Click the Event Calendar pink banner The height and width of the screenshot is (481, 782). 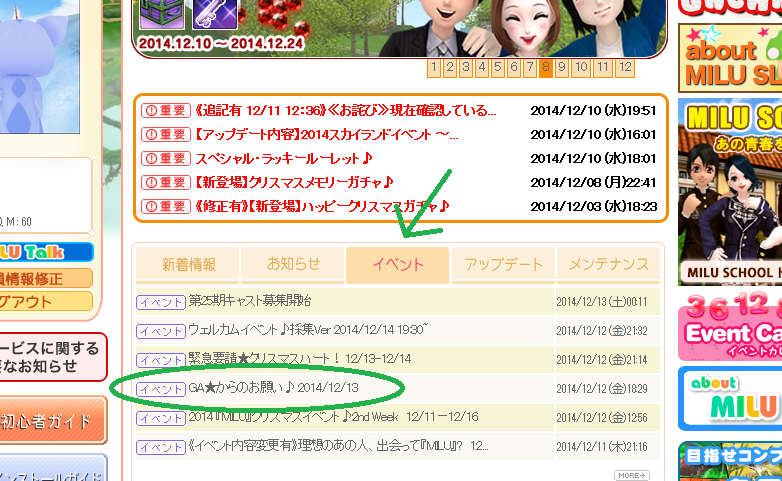tap(730, 325)
